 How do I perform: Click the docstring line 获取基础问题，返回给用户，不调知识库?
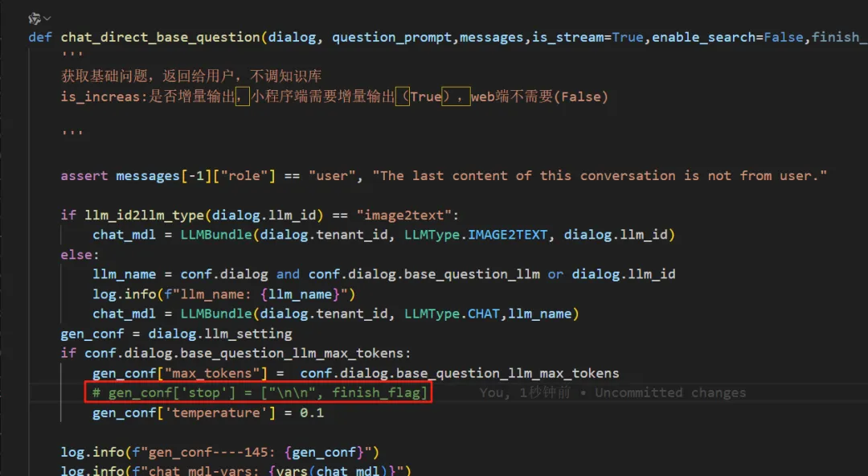point(191,76)
